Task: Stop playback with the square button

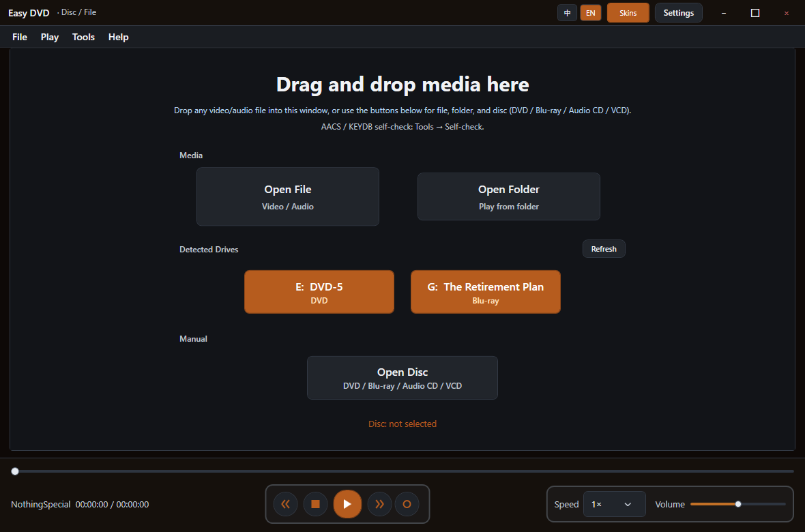Action: click(x=316, y=504)
